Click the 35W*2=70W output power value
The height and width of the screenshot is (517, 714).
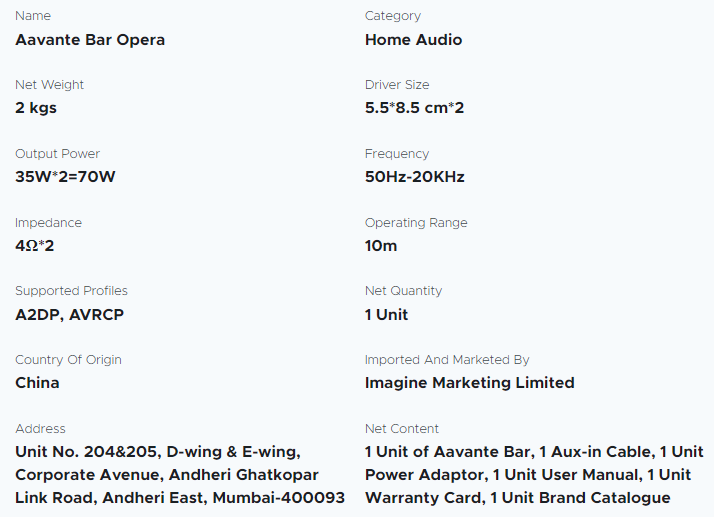point(65,177)
